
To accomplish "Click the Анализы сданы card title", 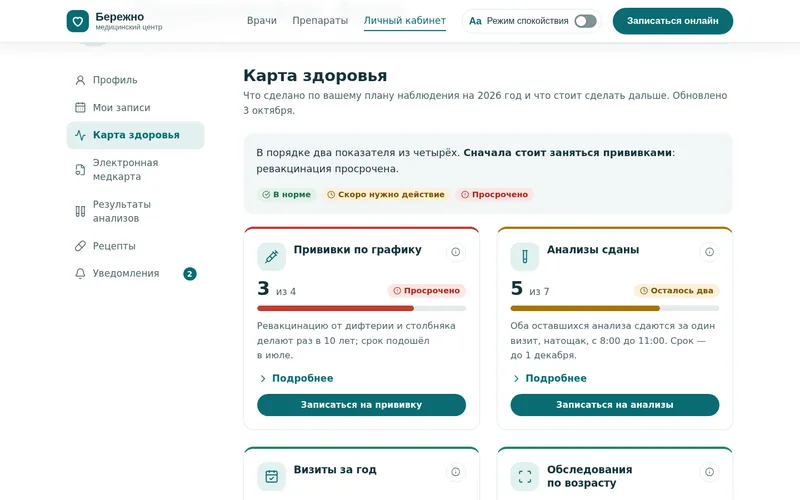I will pos(593,250).
